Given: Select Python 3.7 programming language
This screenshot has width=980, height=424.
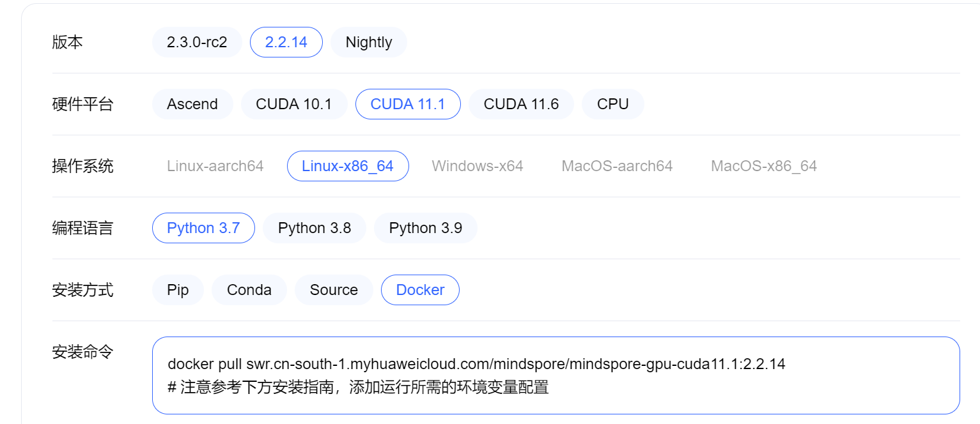Looking at the screenshot, I should tap(203, 227).
